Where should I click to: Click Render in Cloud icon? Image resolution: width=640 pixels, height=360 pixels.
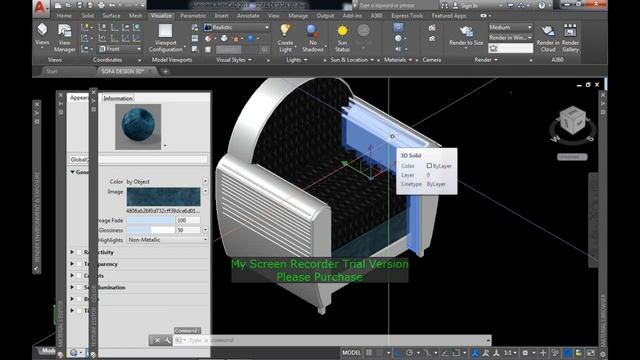(548, 31)
